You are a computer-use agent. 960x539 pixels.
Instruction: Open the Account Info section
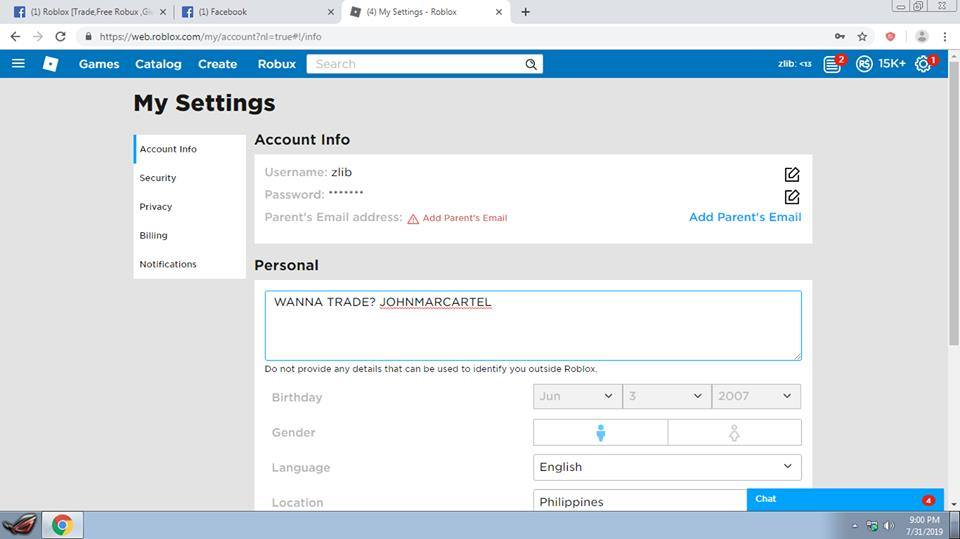pyautogui.click(x=189, y=149)
